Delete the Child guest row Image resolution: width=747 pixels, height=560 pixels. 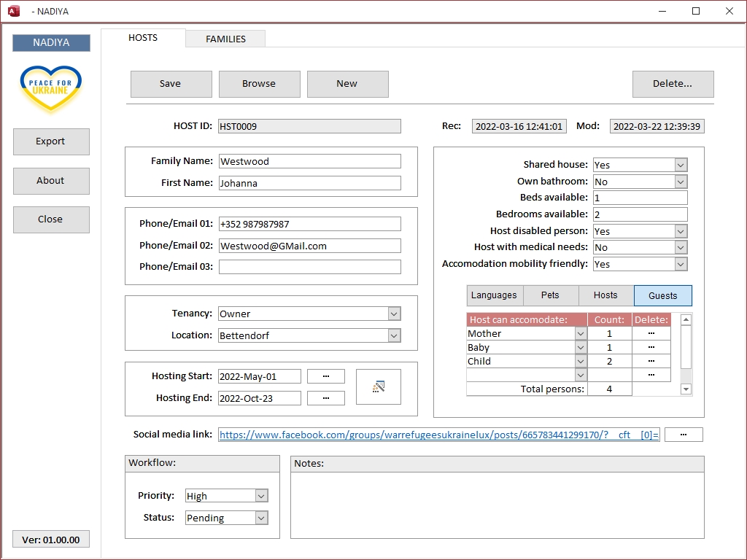tap(651, 361)
